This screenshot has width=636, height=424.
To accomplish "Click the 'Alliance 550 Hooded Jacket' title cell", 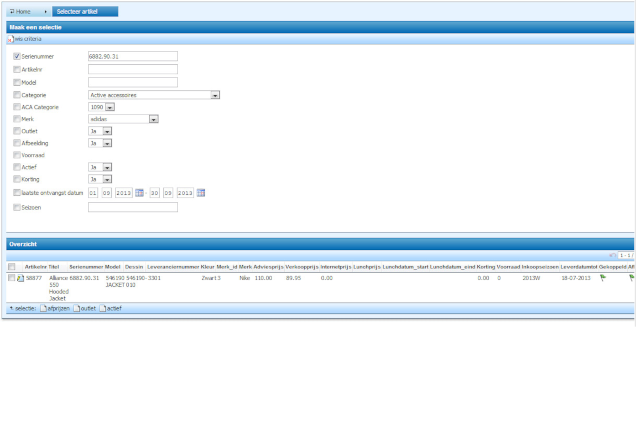I will 58,288.
